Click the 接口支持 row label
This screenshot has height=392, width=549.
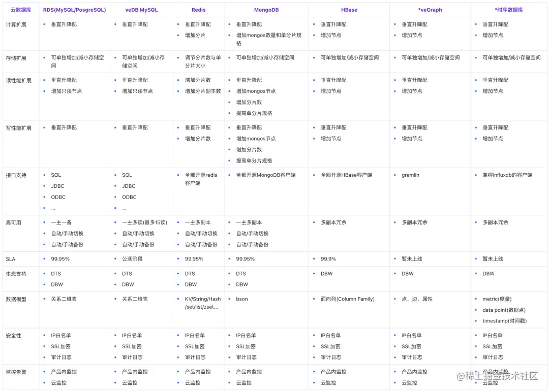click(x=16, y=175)
